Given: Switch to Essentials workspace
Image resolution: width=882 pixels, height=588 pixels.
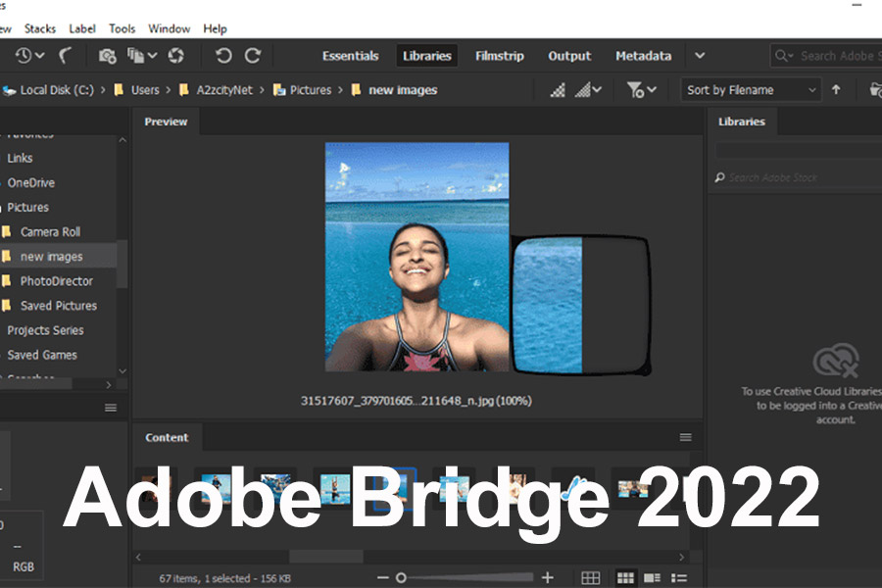Looking at the screenshot, I should (350, 56).
